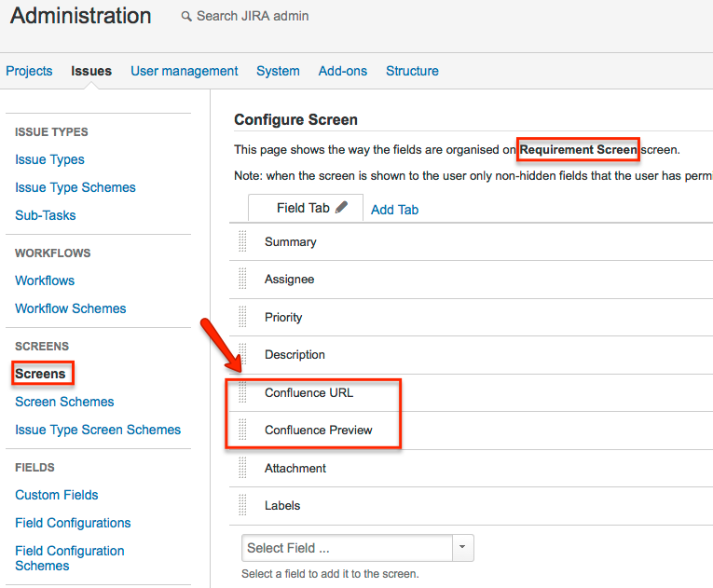Click the drag handle for Confluence URL
This screenshot has width=713, height=588.
tap(242, 392)
